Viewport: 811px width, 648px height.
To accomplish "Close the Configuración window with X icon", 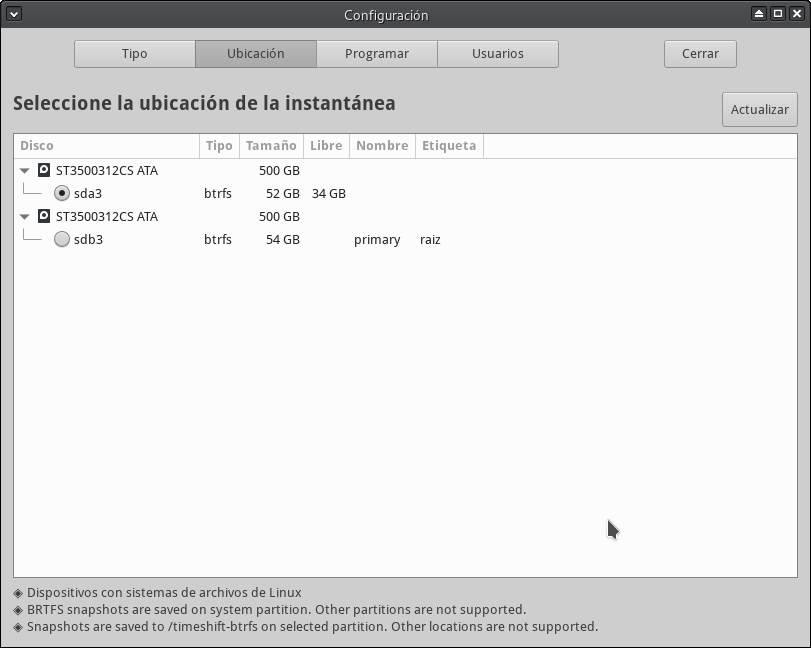I will [x=796, y=14].
